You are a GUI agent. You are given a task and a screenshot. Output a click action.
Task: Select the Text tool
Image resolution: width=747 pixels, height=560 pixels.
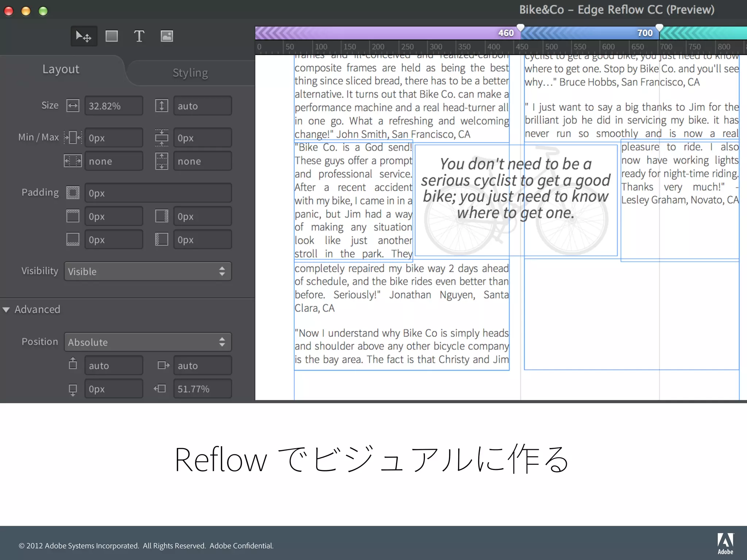[139, 36]
